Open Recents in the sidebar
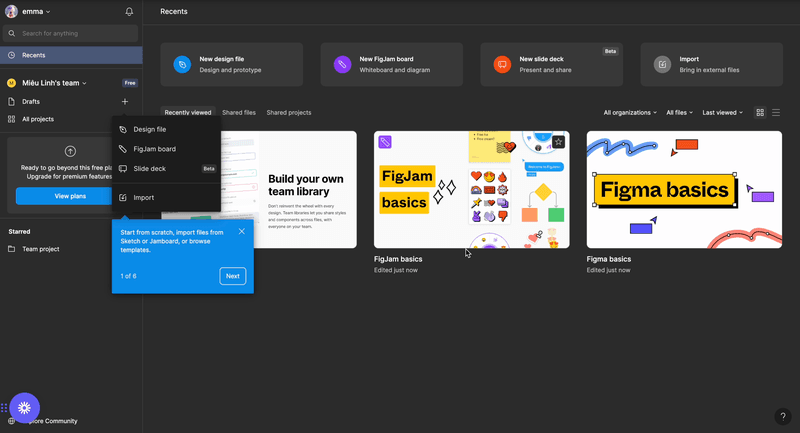This screenshot has width=800, height=433. pos(71,55)
